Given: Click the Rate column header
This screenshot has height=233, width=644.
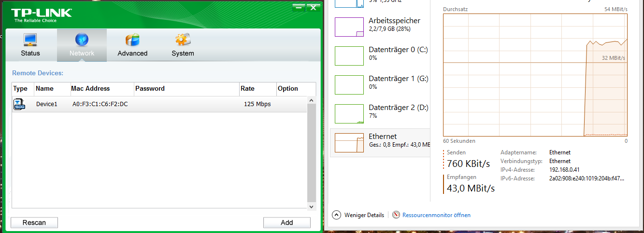Looking at the screenshot, I should click(258, 89).
